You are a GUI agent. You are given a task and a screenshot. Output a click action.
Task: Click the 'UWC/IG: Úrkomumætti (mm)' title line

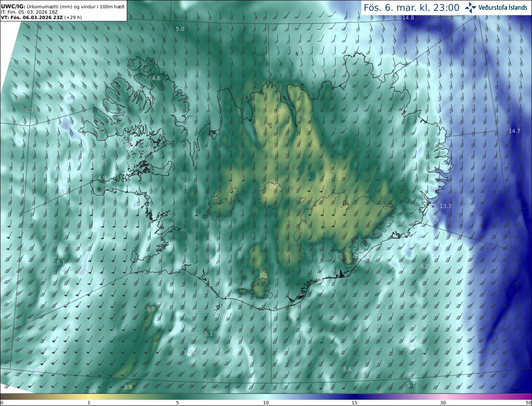point(63,6)
